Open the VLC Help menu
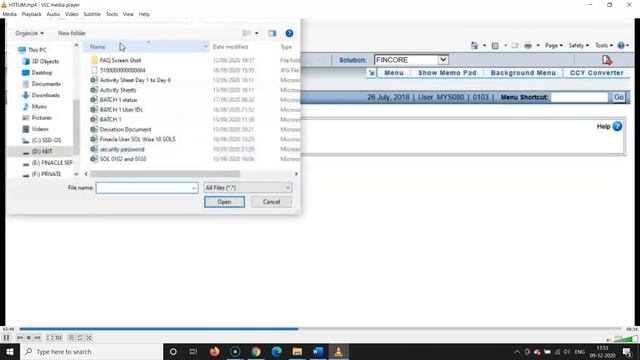Viewport: 640px width, 360px height. [x=144, y=14]
